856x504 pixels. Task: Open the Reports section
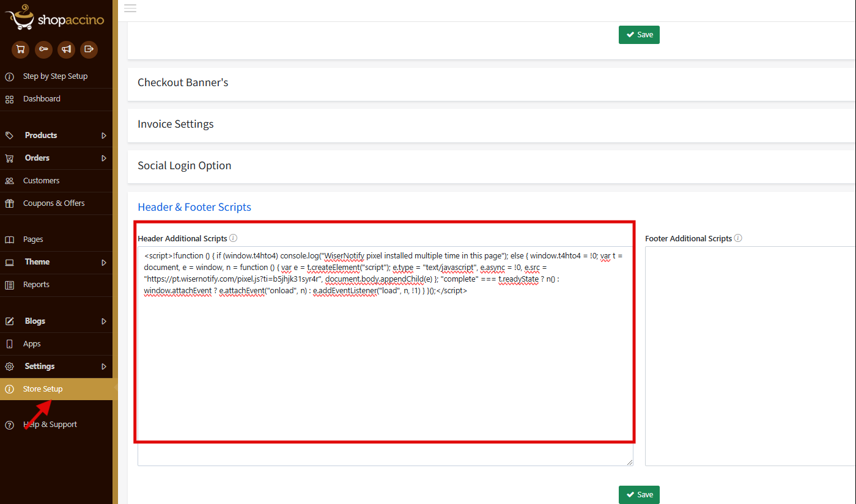[x=56, y=285]
